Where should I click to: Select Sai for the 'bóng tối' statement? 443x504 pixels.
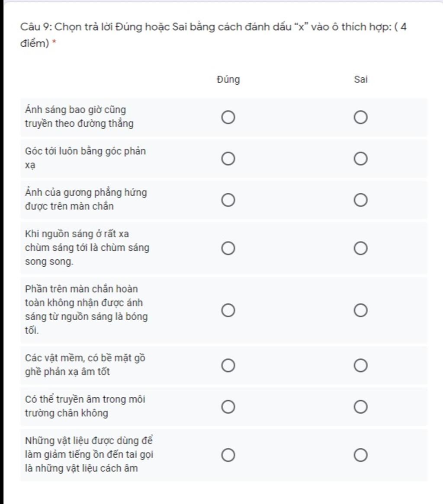click(x=361, y=310)
